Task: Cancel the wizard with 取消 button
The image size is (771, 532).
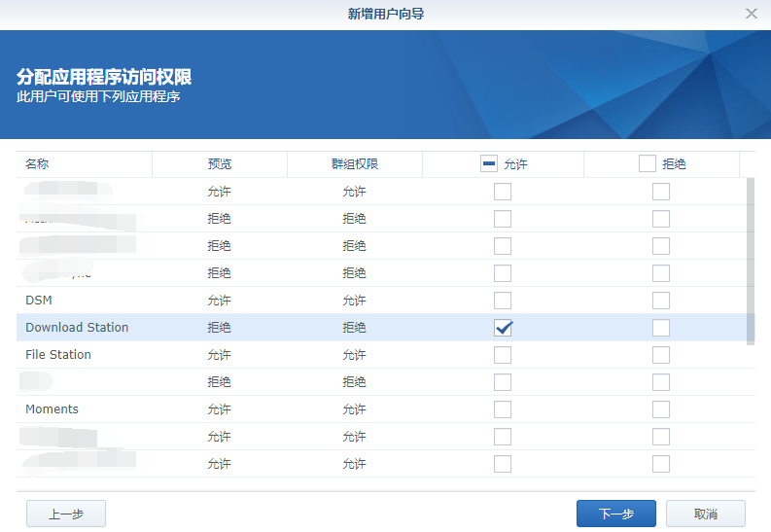Action: (706, 514)
